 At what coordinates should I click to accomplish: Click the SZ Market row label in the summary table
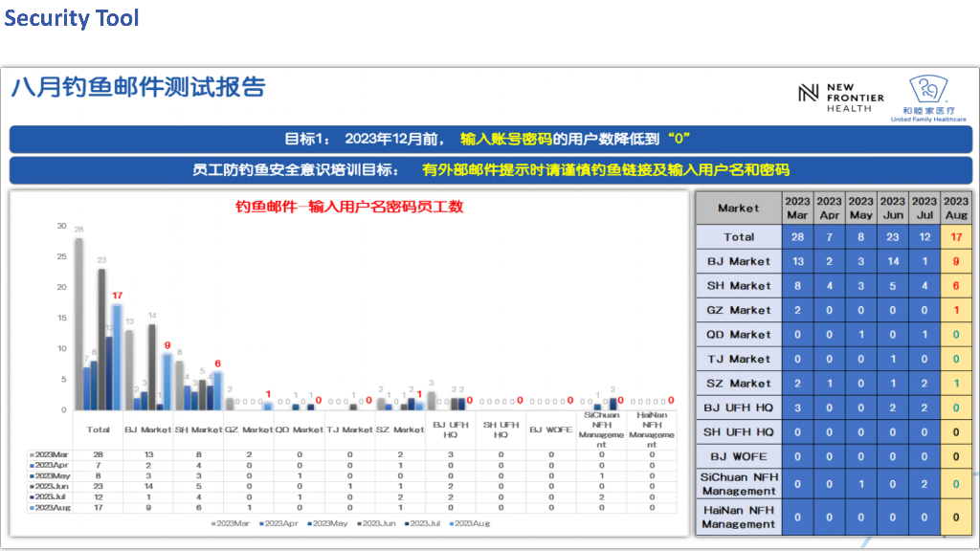pyautogui.click(x=739, y=383)
